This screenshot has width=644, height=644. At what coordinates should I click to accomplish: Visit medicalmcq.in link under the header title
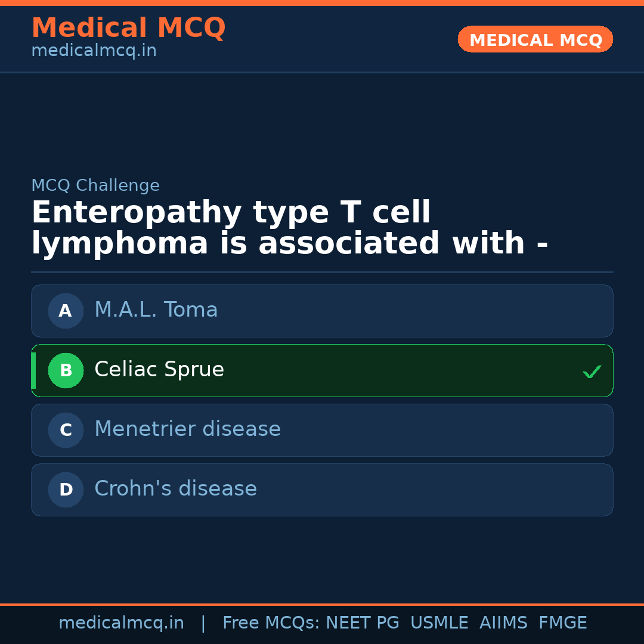click(x=94, y=51)
